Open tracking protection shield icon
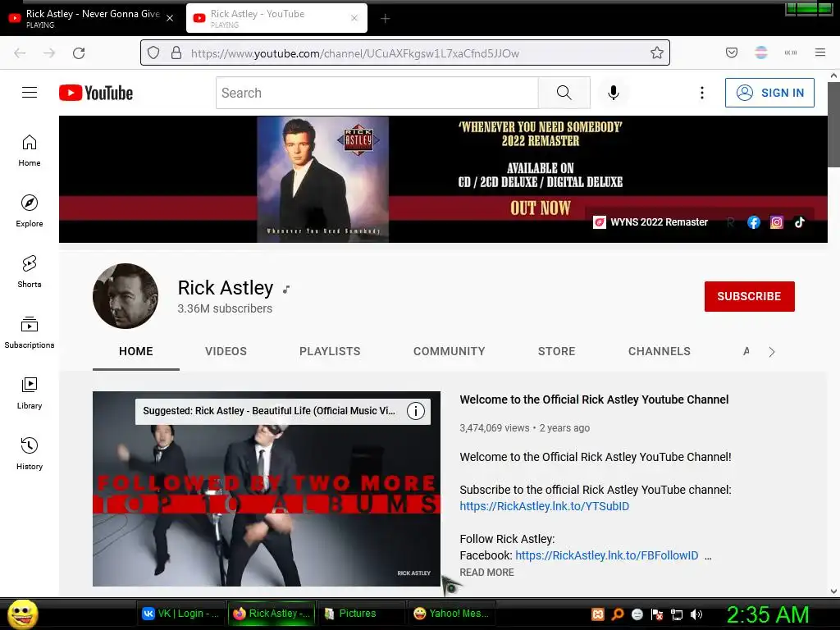Screen dimensions: 840x630 pos(153,52)
